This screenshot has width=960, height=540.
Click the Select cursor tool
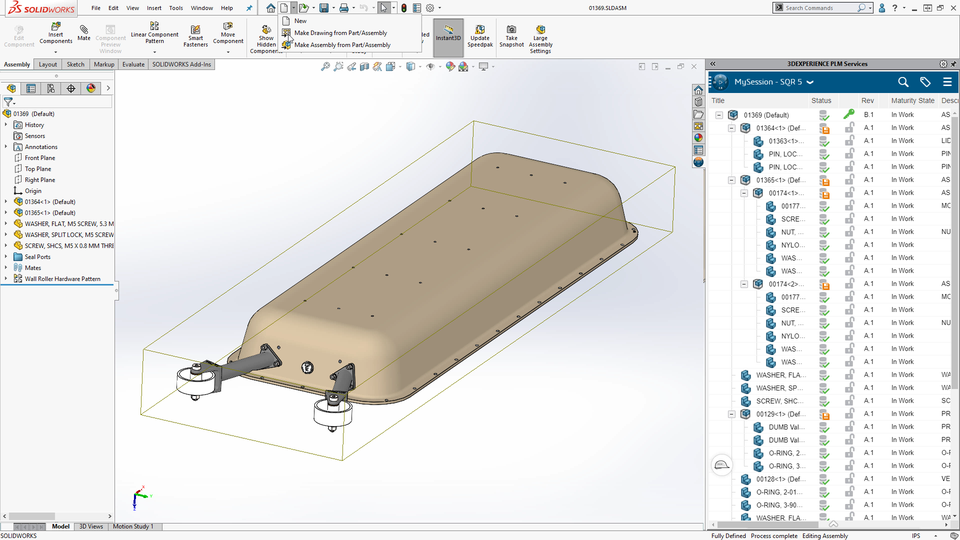coord(383,8)
